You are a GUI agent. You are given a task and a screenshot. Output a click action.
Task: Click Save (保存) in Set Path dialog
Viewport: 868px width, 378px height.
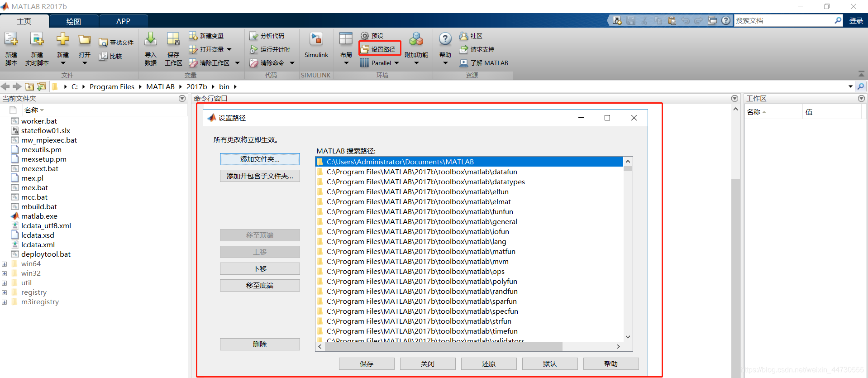[367, 364]
